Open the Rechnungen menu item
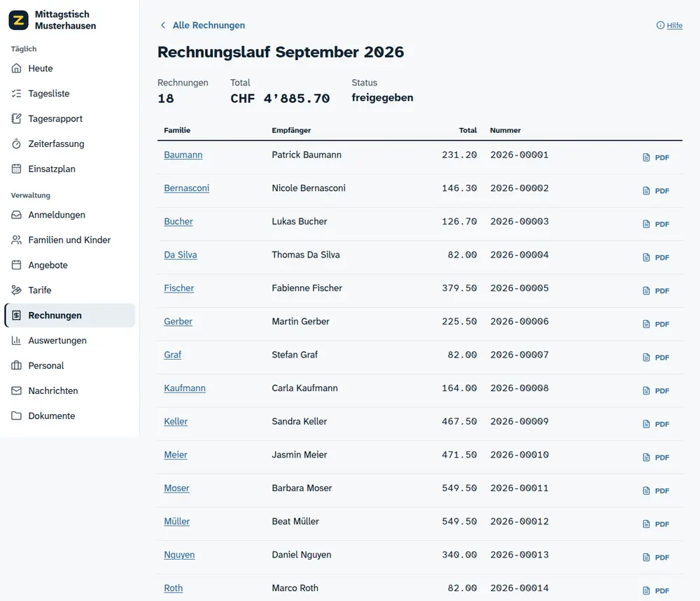700x601 pixels. pyautogui.click(x=70, y=316)
